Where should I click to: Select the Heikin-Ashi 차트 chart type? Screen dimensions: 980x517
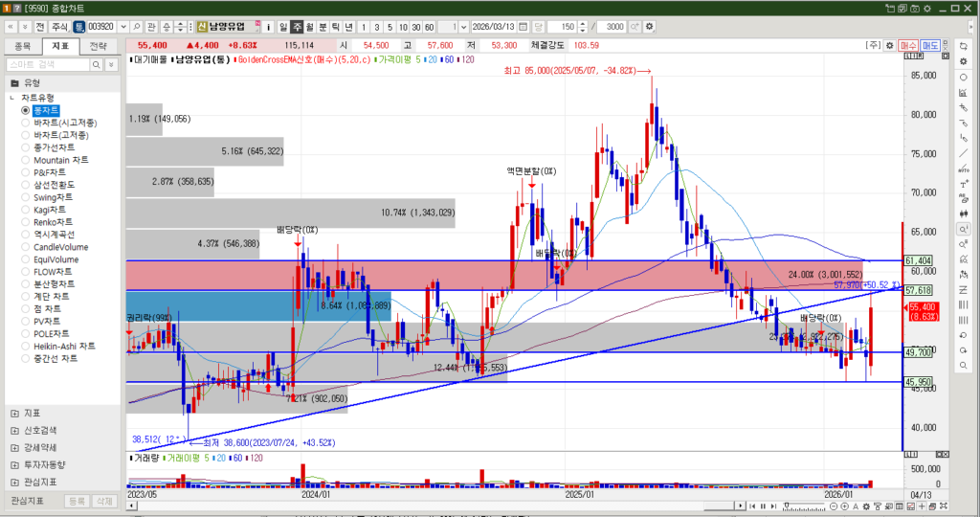tap(26, 346)
